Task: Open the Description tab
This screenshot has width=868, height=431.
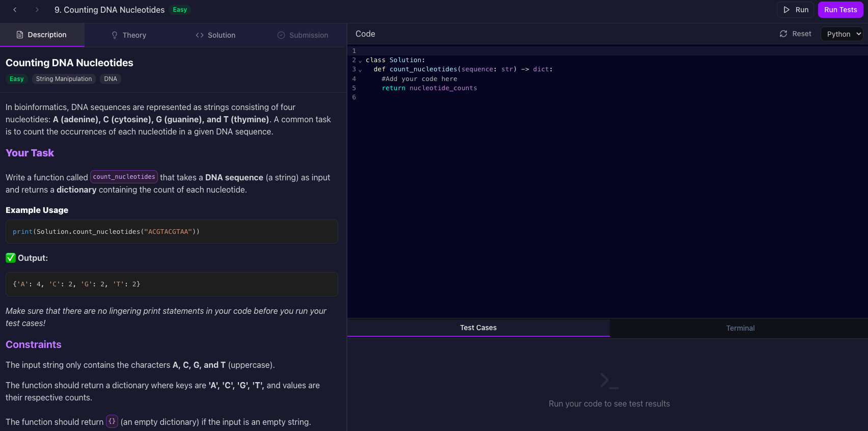Action: tap(42, 35)
